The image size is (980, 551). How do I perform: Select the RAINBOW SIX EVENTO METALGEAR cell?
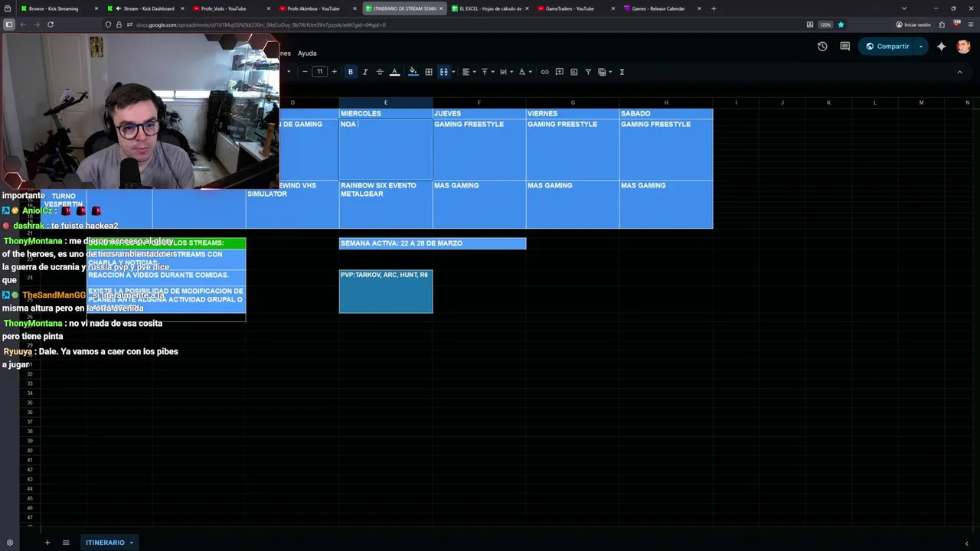click(x=386, y=204)
